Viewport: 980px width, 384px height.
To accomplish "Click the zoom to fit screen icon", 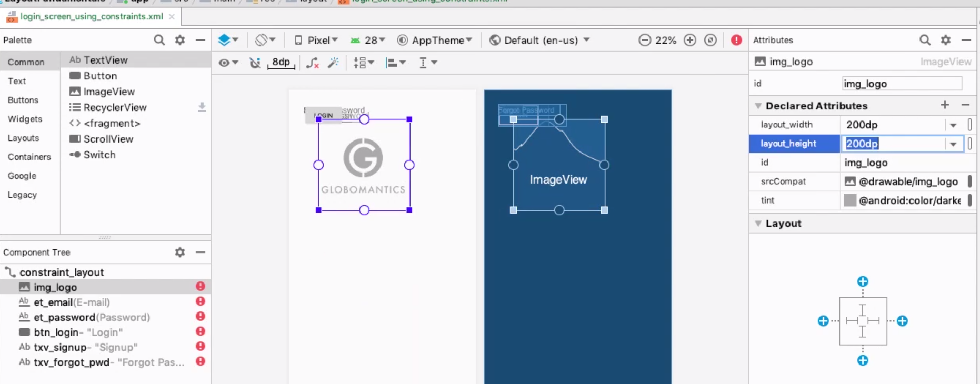I will pyautogui.click(x=711, y=40).
